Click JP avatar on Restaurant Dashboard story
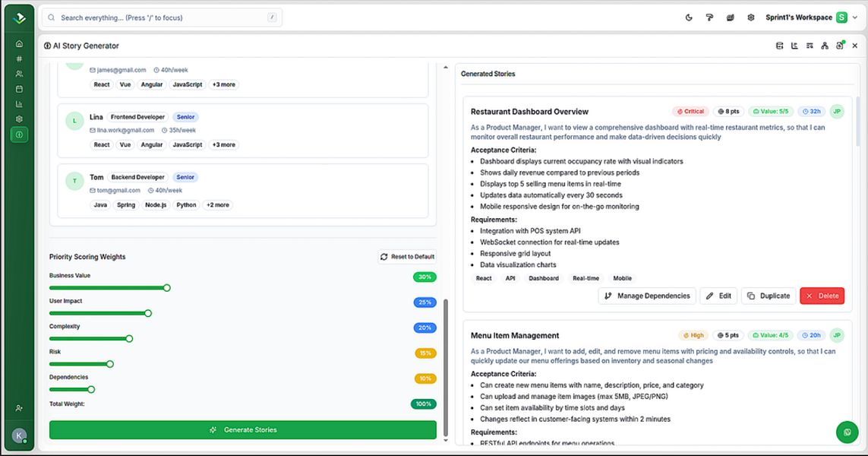The width and height of the screenshot is (868, 456). point(837,112)
